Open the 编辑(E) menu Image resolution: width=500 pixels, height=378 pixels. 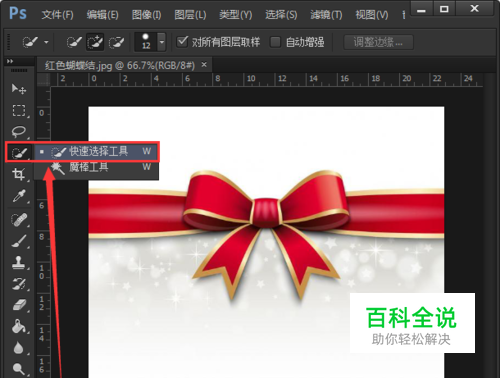pyautogui.click(x=102, y=15)
